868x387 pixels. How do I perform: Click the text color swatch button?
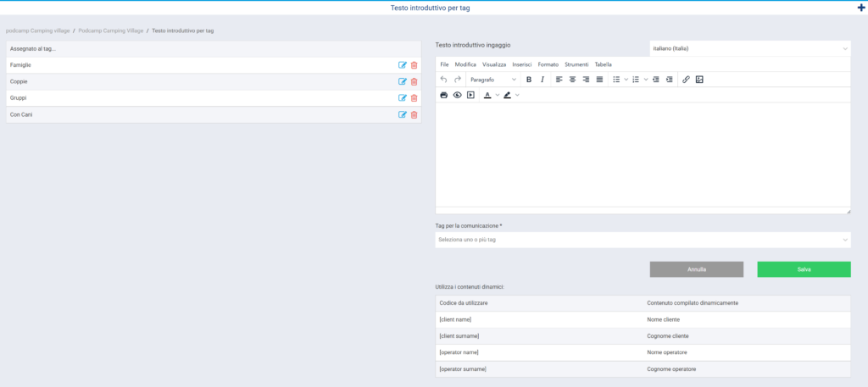tap(487, 95)
